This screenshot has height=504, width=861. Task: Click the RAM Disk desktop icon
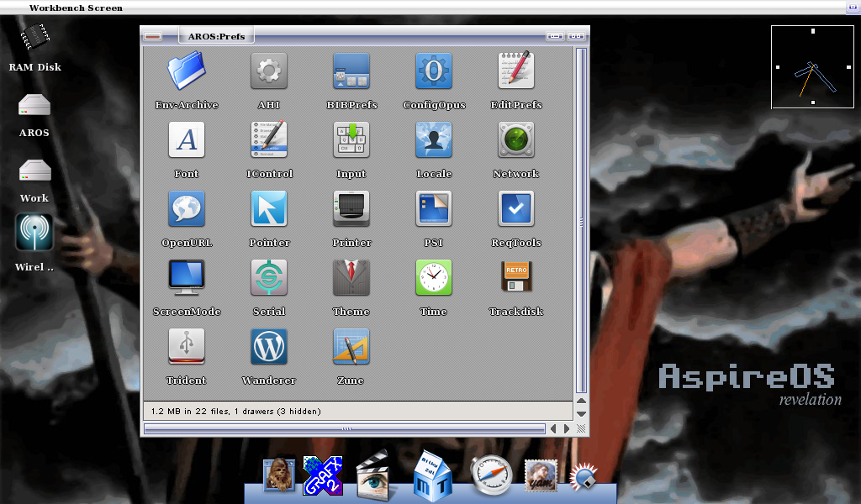[x=34, y=38]
